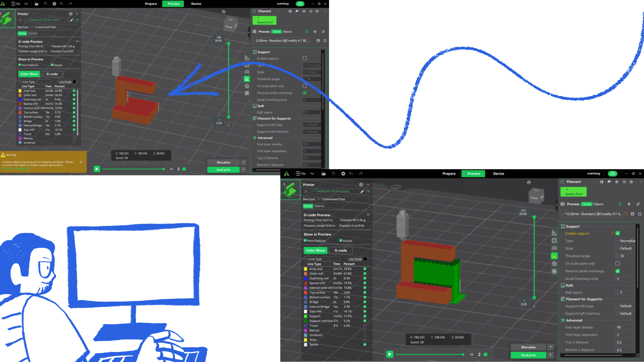Click Send print button in lower window

coord(528,355)
